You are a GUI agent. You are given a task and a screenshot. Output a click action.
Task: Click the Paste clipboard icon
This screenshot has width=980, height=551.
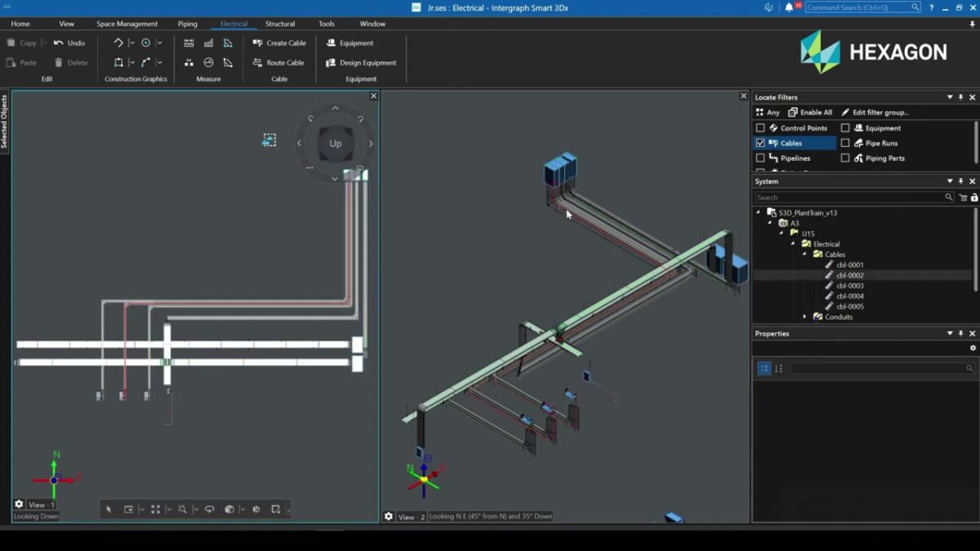click(x=11, y=63)
